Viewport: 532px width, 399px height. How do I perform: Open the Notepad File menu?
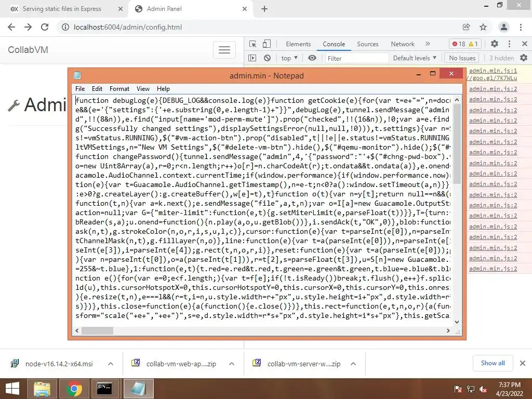coord(80,88)
